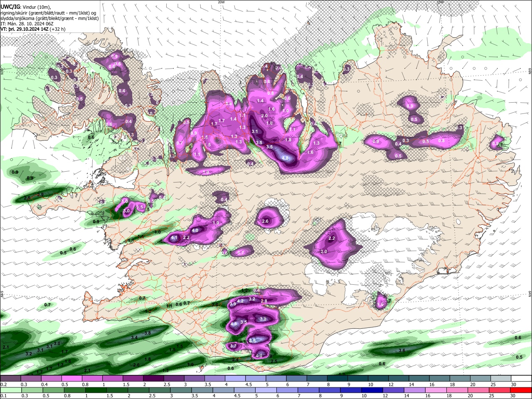532x399 pixels.
Task: Click the 'IT: Mán. 28. 10. 2024 06Z' line
Action: pos(27,24)
